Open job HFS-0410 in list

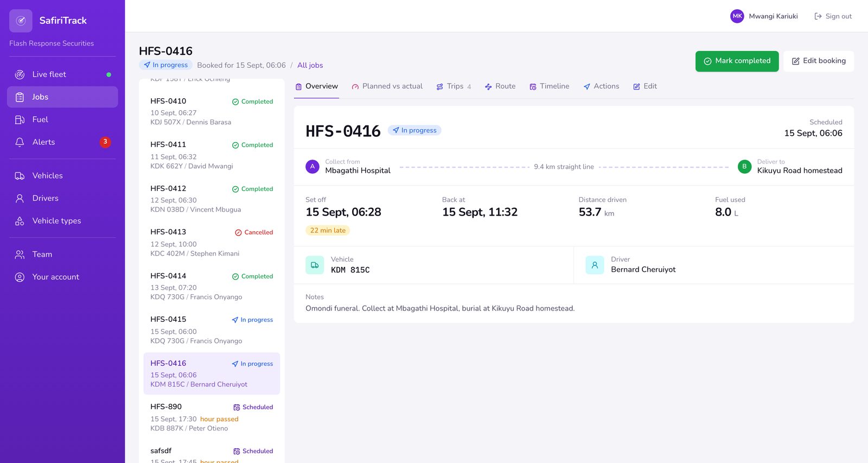coord(212,111)
